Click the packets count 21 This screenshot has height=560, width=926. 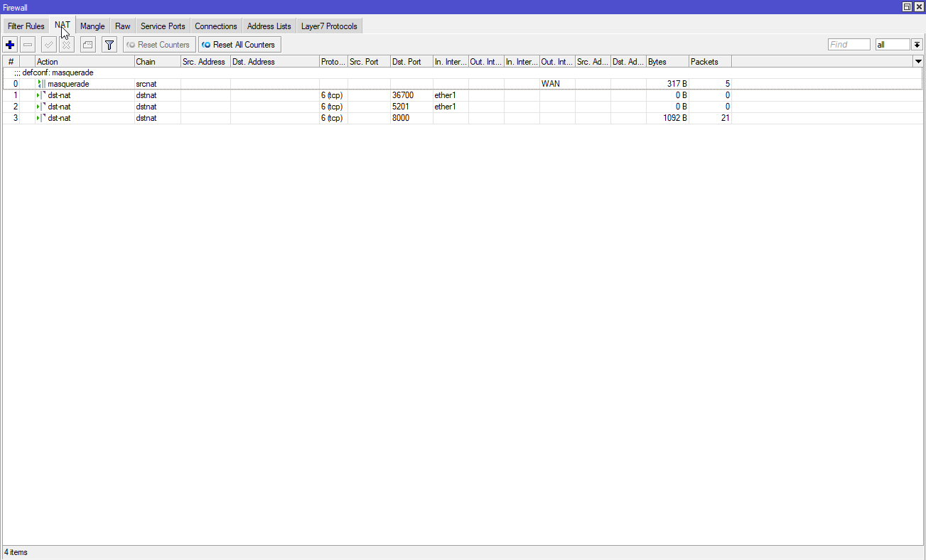[x=726, y=118]
